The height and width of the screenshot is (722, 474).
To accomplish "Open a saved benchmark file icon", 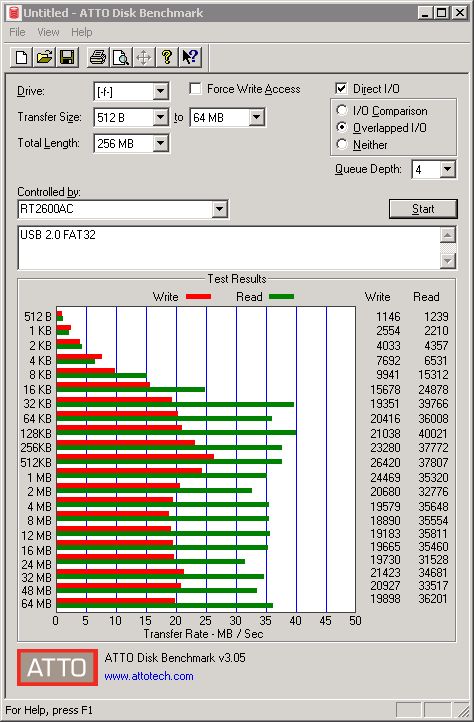I will point(44,58).
